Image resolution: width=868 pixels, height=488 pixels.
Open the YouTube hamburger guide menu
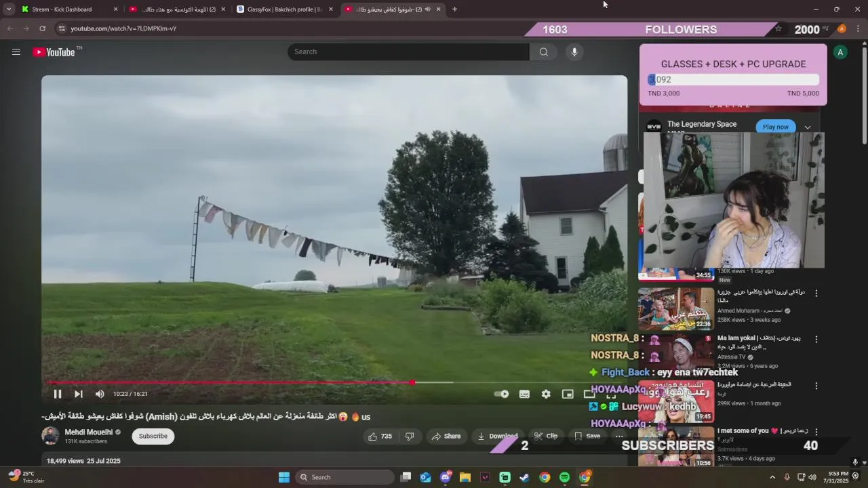point(16,52)
